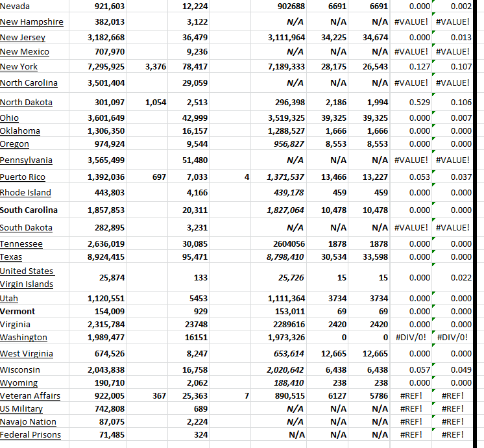
Task: Select cell with value 25,363
Action: coord(189,395)
